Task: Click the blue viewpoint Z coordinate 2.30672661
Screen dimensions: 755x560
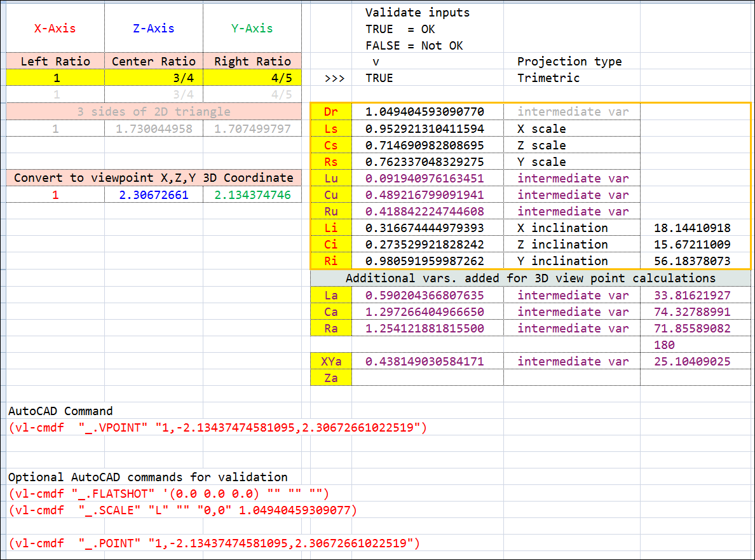Action: (x=154, y=195)
